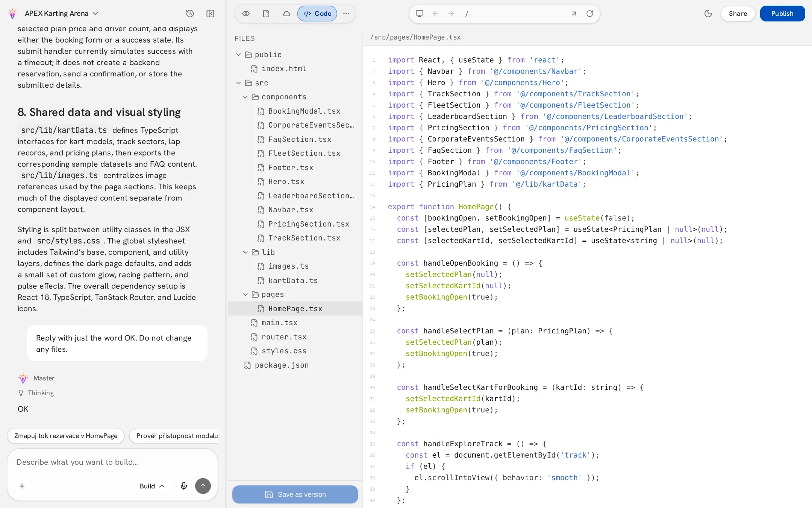This screenshot has width=812, height=508.
Task: Click the desktop device preview icon
Action: 420,14
